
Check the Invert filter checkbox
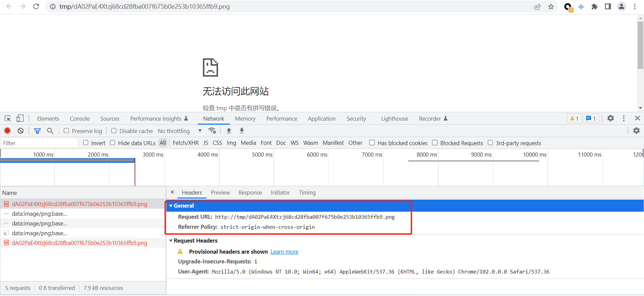coord(86,143)
